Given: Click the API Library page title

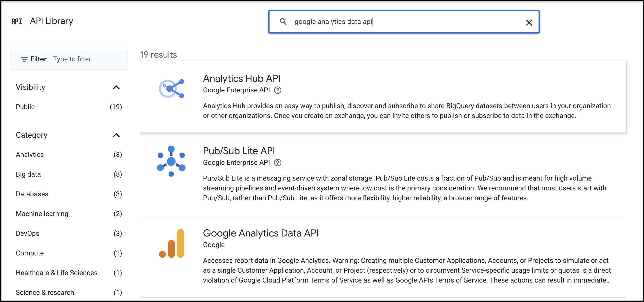Looking at the screenshot, I should pos(51,21).
